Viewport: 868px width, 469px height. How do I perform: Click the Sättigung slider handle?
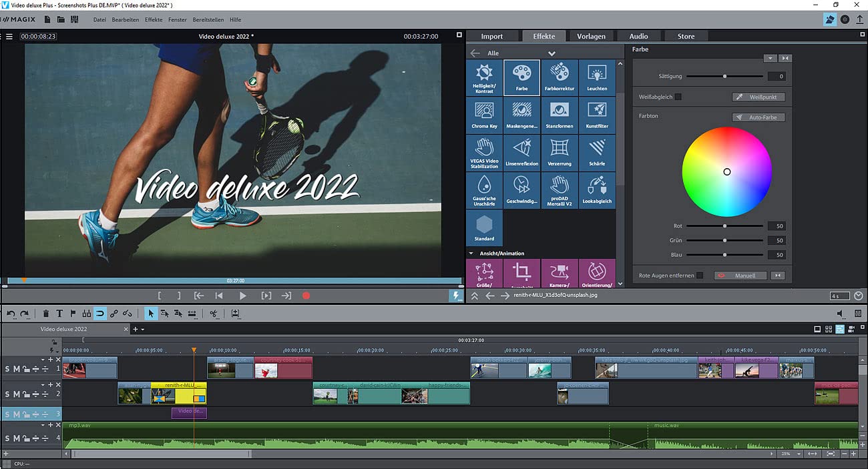tap(724, 76)
